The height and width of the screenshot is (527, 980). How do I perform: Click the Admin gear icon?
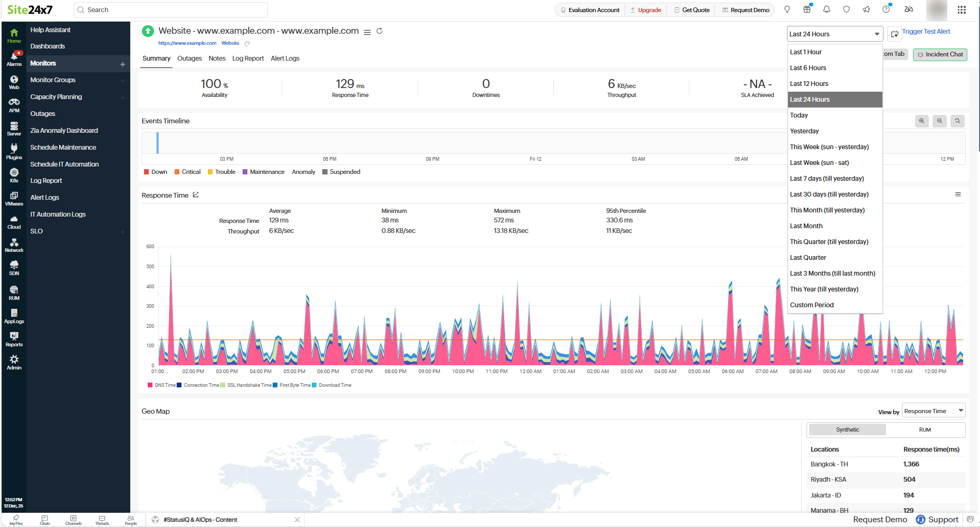(14, 362)
